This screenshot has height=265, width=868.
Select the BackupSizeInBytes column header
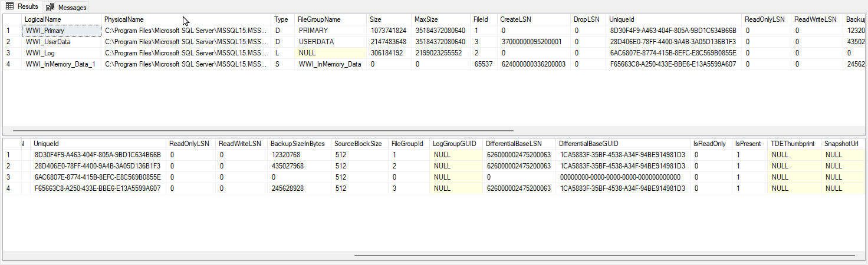point(297,144)
